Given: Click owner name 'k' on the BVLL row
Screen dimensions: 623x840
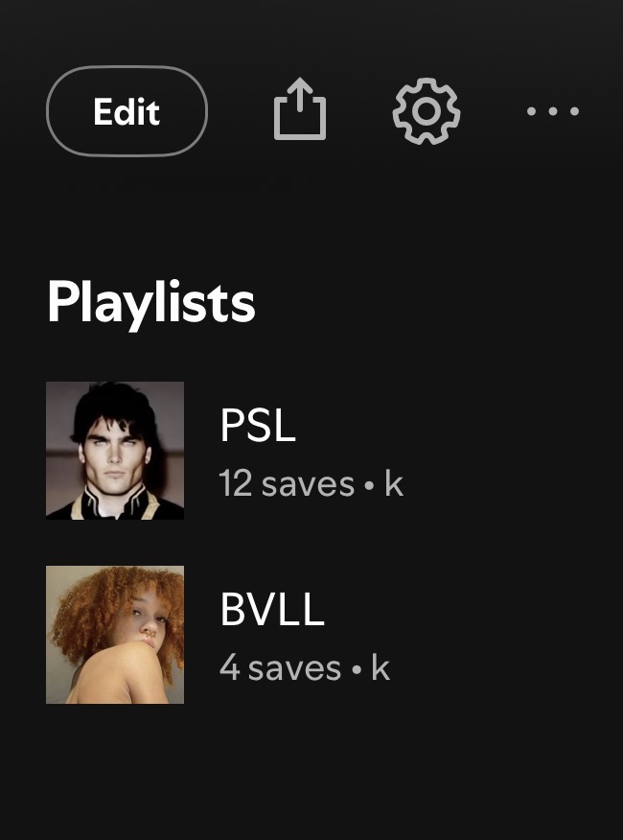Looking at the screenshot, I should pyautogui.click(x=381, y=667).
